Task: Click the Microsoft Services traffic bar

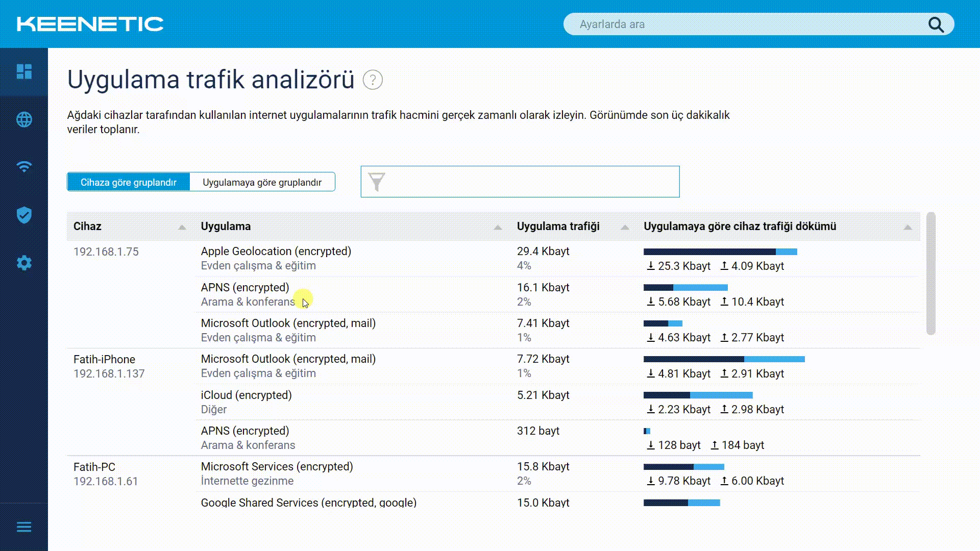Action: [x=684, y=467]
